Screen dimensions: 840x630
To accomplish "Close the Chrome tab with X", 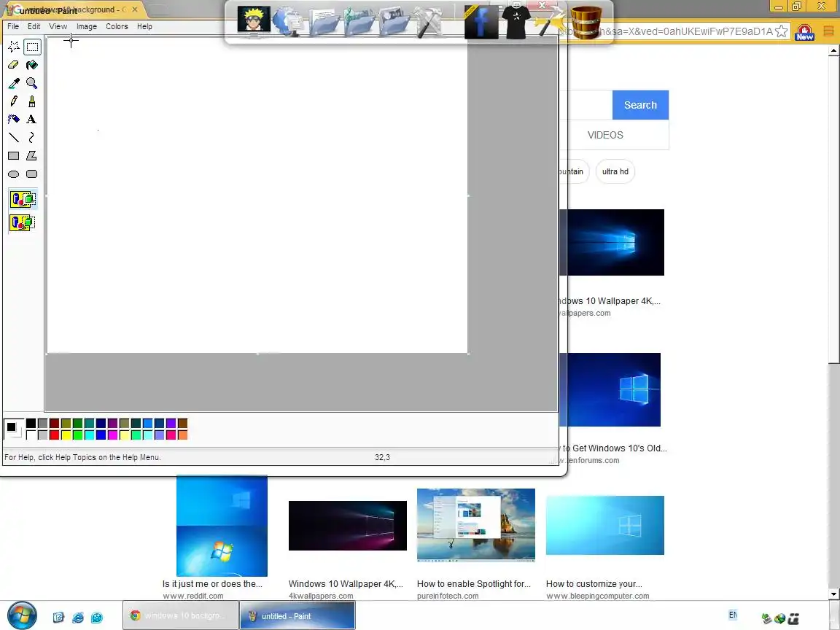I will 135,9.
